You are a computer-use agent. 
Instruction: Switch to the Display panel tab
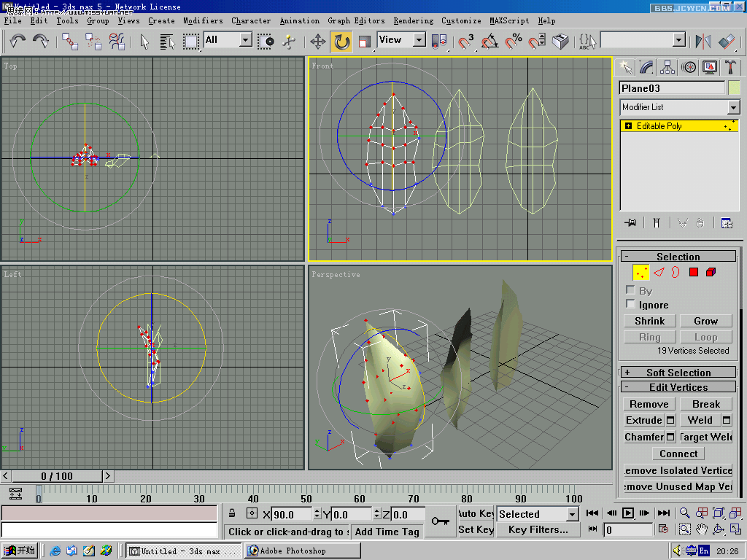pos(710,67)
